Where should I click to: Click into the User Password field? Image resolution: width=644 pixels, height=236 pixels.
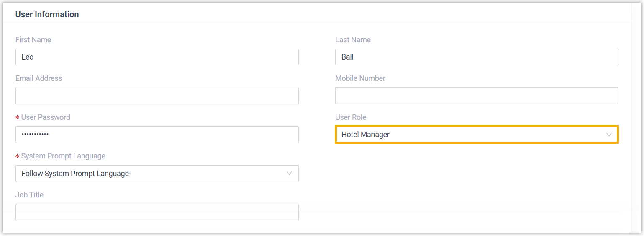pos(157,135)
